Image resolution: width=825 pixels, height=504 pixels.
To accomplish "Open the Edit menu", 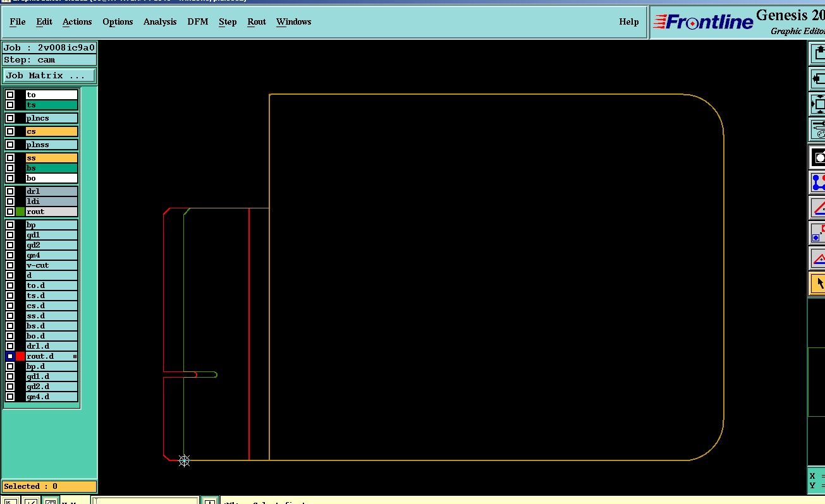I will click(44, 22).
